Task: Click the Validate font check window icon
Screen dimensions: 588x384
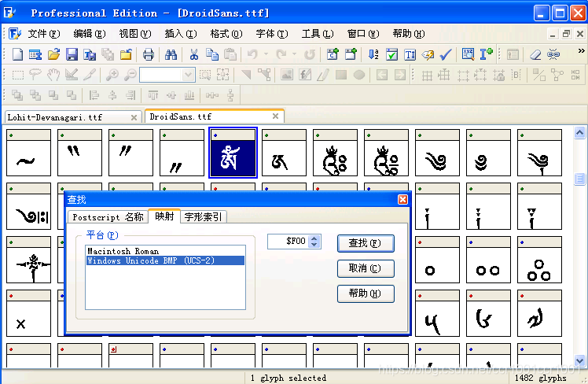Action: (391, 54)
